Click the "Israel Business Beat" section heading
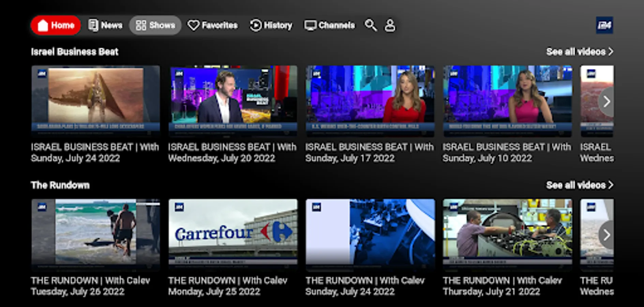 point(75,52)
